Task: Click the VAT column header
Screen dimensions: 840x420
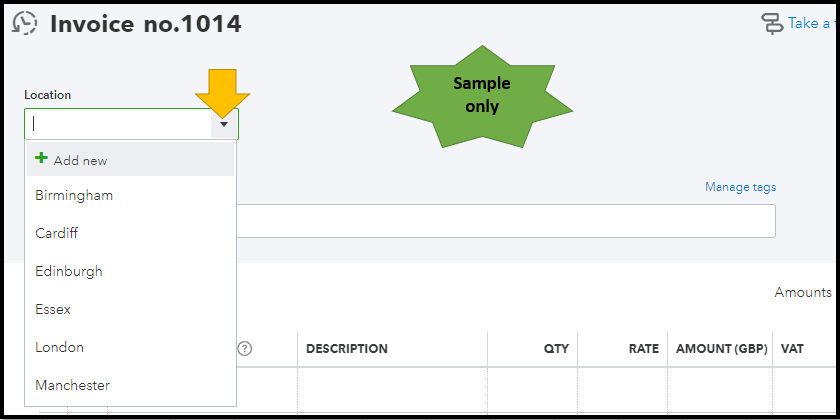Action: click(x=791, y=349)
